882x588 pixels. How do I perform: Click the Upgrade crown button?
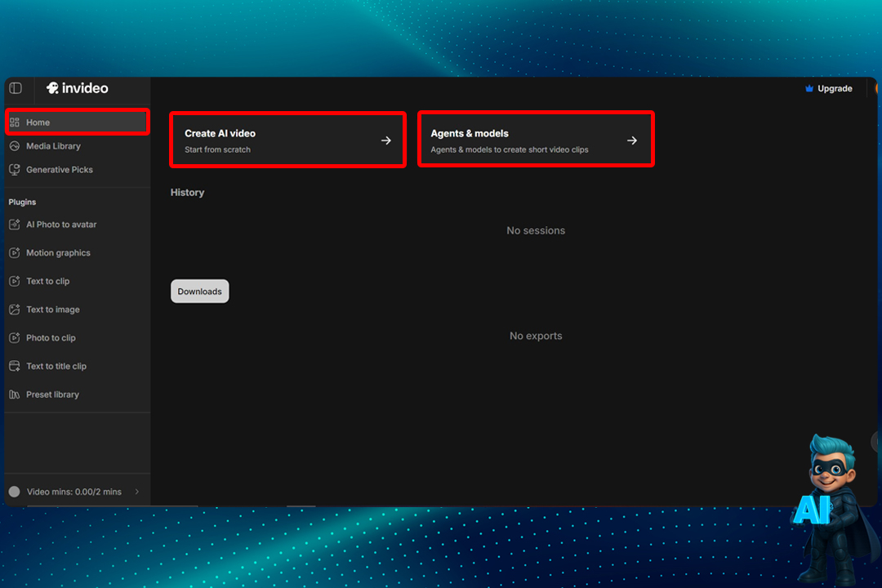828,88
